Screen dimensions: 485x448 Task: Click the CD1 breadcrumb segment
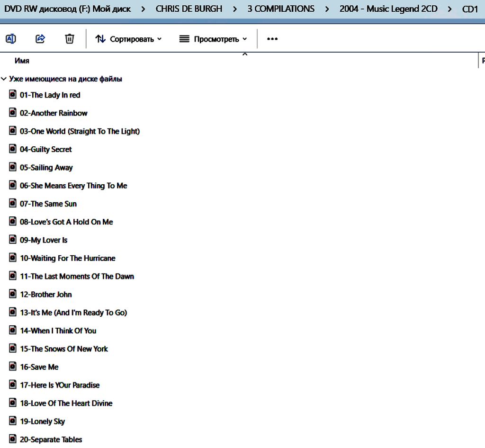coord(470,9)
